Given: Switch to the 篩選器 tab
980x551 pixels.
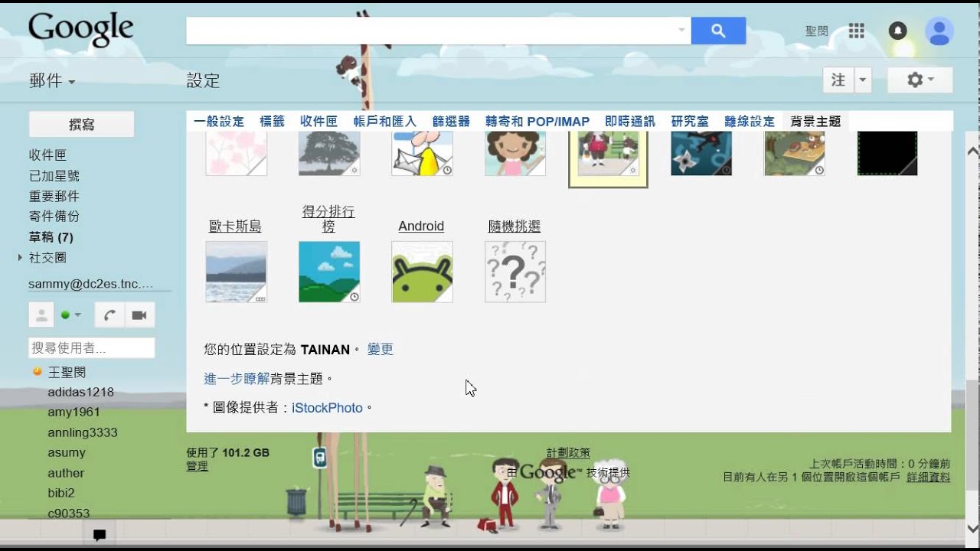Looking at the screenshot, I should pos(451,121).
